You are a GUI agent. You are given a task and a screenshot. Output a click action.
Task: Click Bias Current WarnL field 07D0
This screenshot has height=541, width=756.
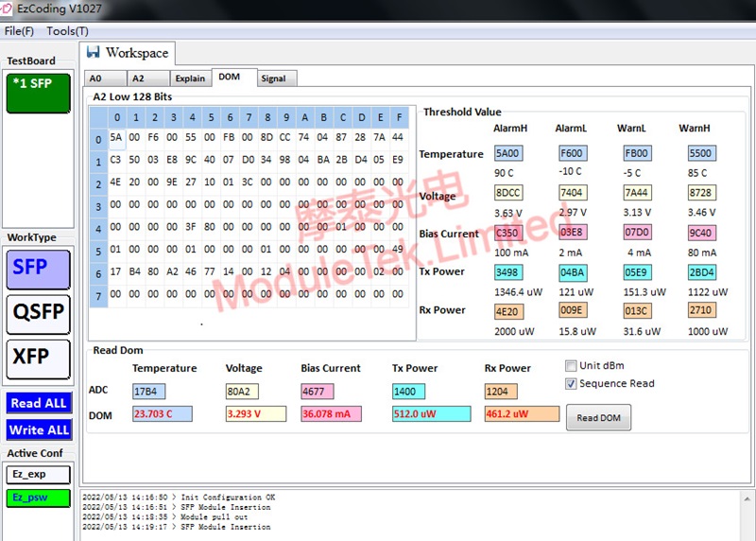(637, 233)
